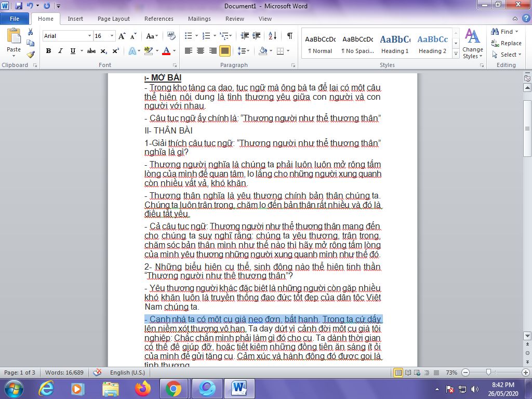Apply the Heading 2 style
532x399 pixels.
pos(432,45)
